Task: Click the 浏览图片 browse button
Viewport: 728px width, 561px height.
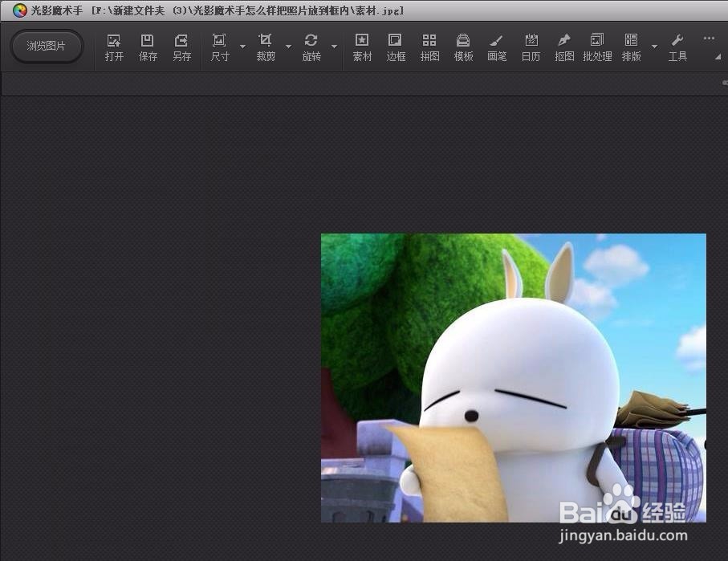Action: pos(47,47)
